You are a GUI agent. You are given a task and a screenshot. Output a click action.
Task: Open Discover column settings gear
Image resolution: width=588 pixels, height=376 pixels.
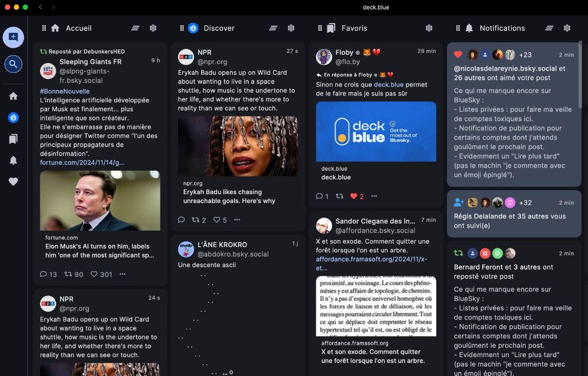coord(291,28)
